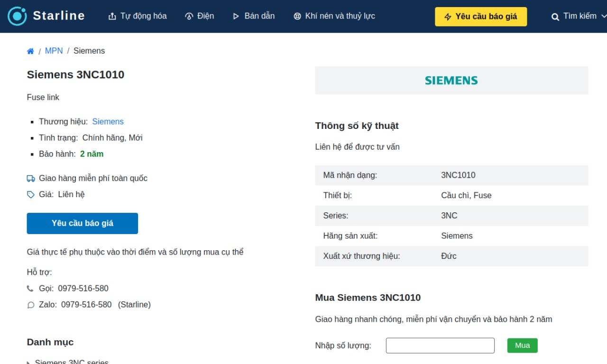The image size is (607, 364).
Task: Click the yellow Yêu cầu báo giá button
Action: [x=481, y=17]
